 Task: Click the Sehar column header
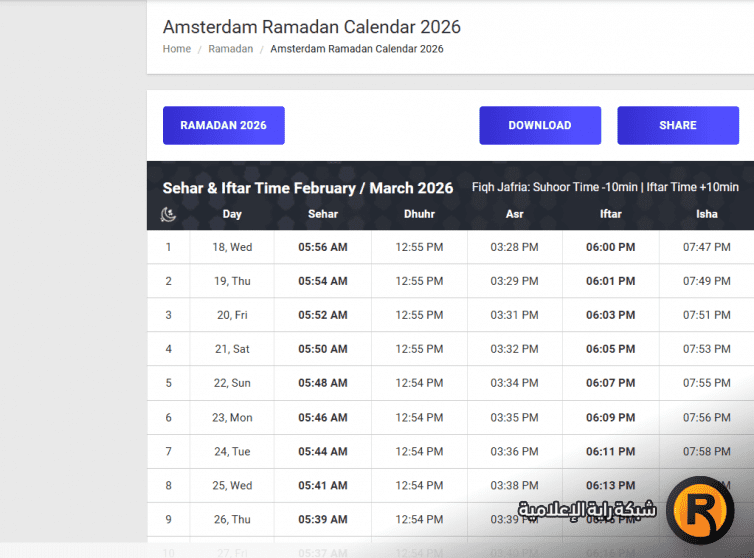(323, 214)
